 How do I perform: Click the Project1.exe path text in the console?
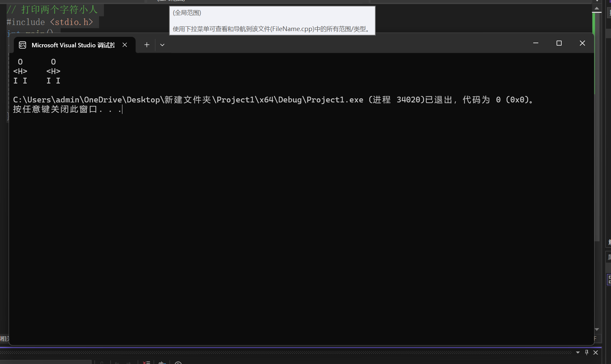pos(188,99)
